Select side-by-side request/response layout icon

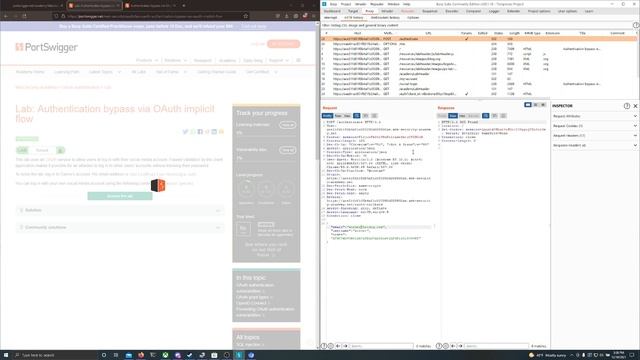click(x=528, y=105)
